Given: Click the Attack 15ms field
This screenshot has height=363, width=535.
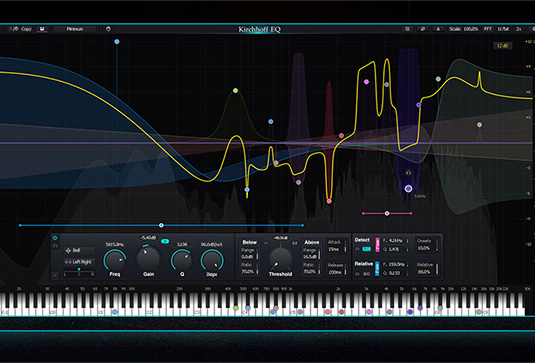Looking at the screenshot, I should click(x=336, y=246).
